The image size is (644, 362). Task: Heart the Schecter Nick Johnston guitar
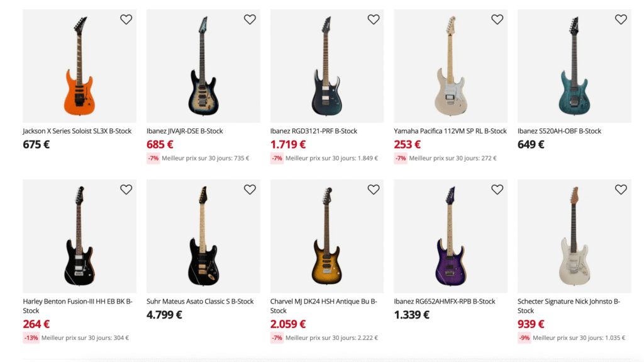[621, 189]
